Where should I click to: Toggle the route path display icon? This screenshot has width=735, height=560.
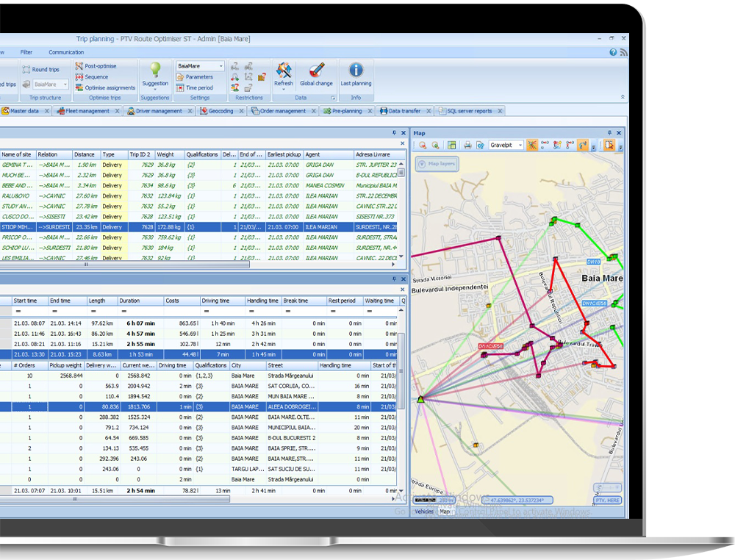[583, 146]
